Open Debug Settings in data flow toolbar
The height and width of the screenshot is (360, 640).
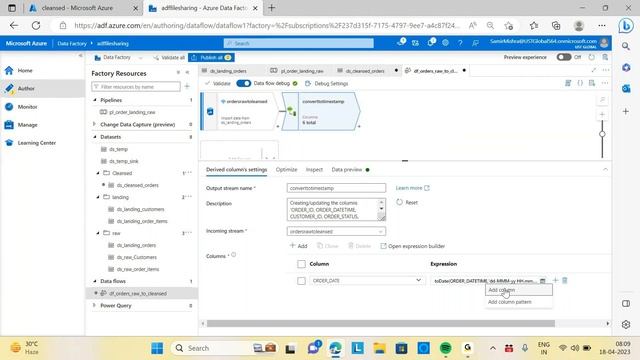point(327,83)
